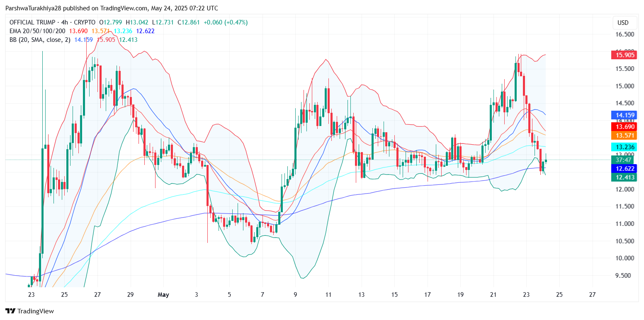Click the TradingView logo at bottom left

pos(29,311)
